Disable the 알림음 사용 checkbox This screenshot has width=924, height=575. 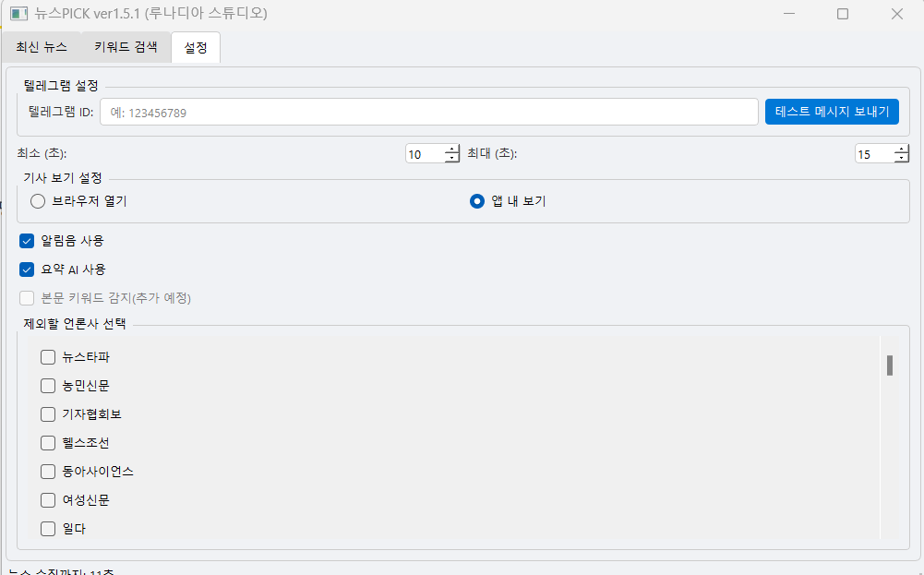pos(27,241)
